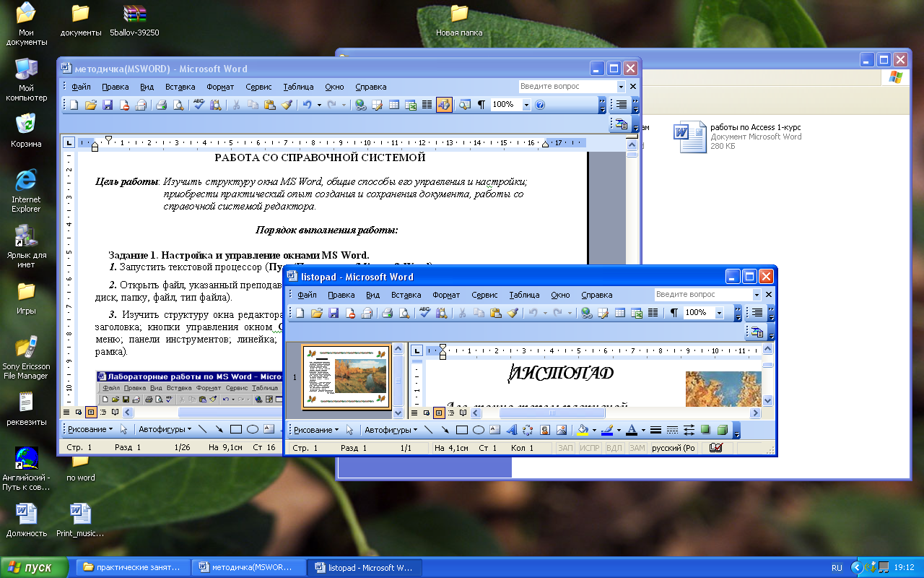924x578 pixels.
Task: Click Format Painter brush in listopad toolbar
Action: [x=513, y=313]
